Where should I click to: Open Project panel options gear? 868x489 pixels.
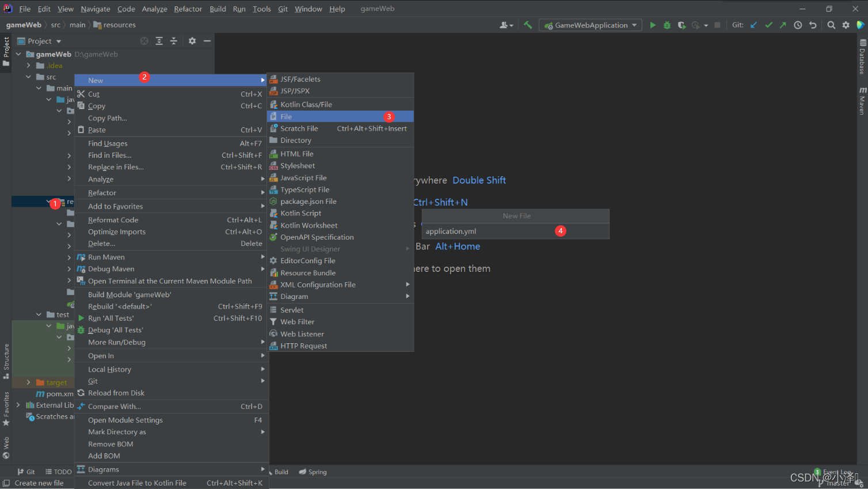tap(192, 41)
